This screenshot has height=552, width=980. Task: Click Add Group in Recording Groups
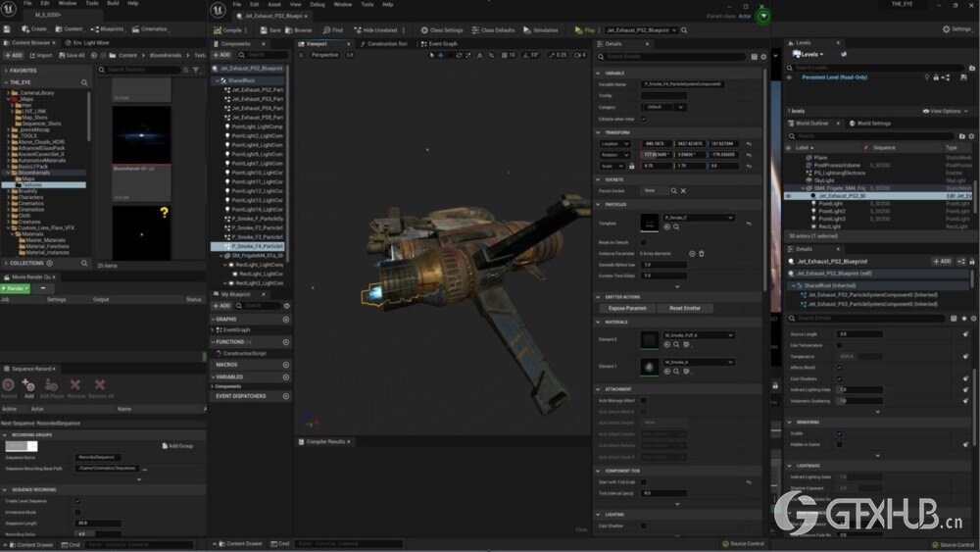pyautogui.click(x=177, y=446)
